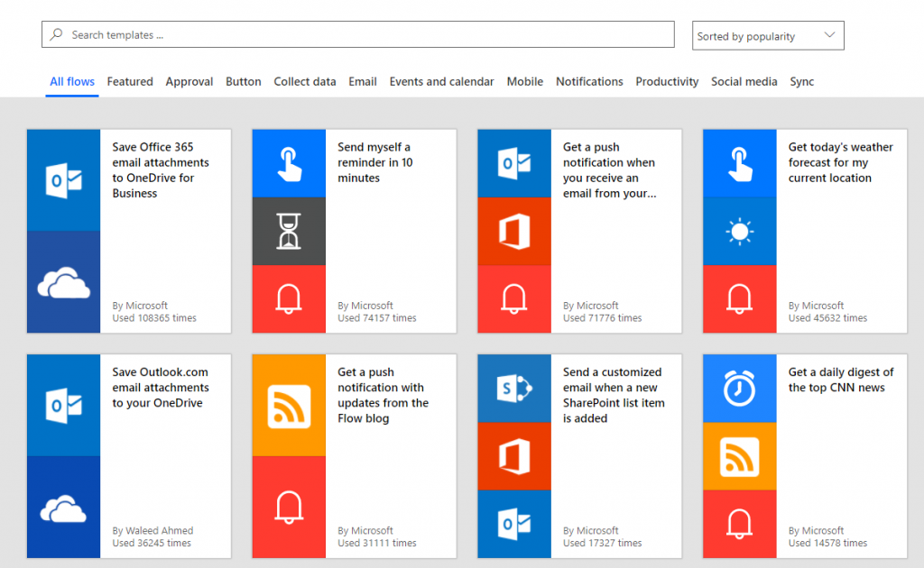
Task: Click the OneDrive cloud icon in Office 365 template
Action: pos(63,282)
